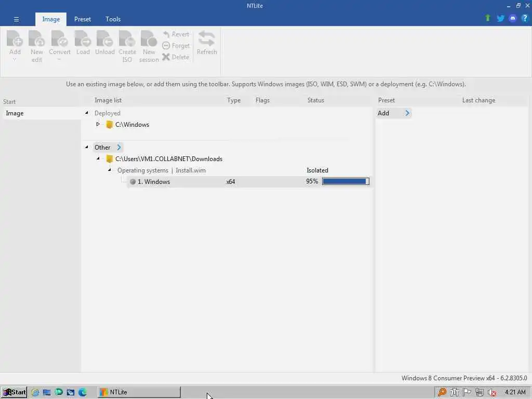Image resolution: width=532 pixels, height=399 pixels.
Task: Click the x64 type cell
Action: pyautogui.click(x=231, y=182)
